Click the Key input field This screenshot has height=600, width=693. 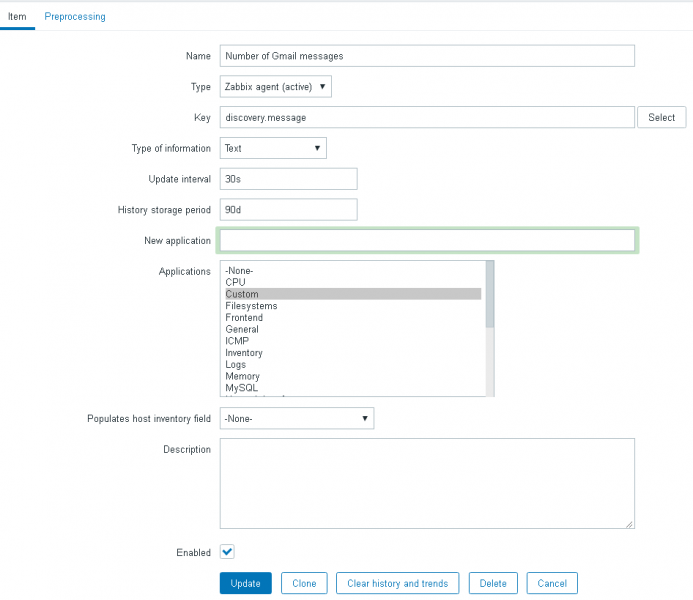(x=427, y=117)
